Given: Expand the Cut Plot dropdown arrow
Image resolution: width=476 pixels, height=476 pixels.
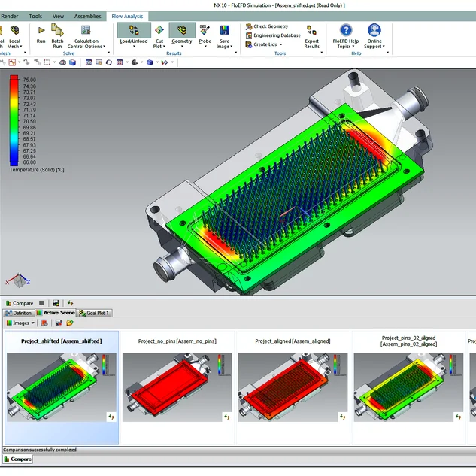Looking at the screenshot, I should pyautogui.click(x=164, y=47).
